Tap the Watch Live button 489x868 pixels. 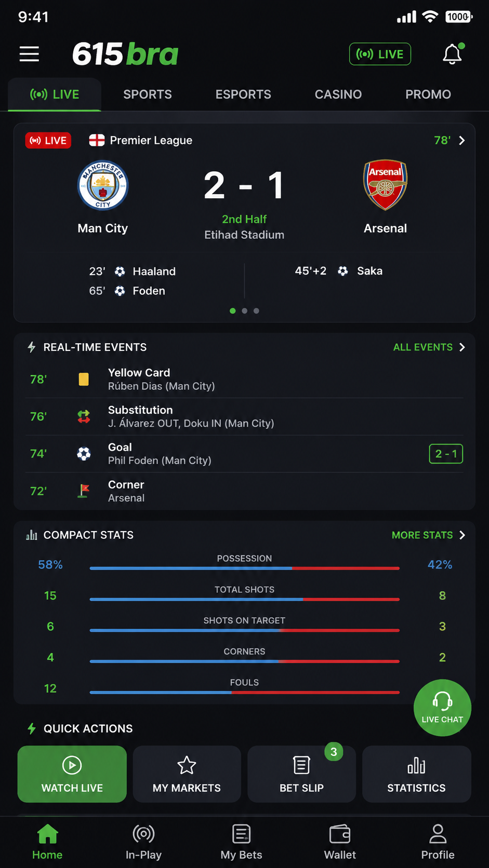pyautogui.click(x=72, y=774)
